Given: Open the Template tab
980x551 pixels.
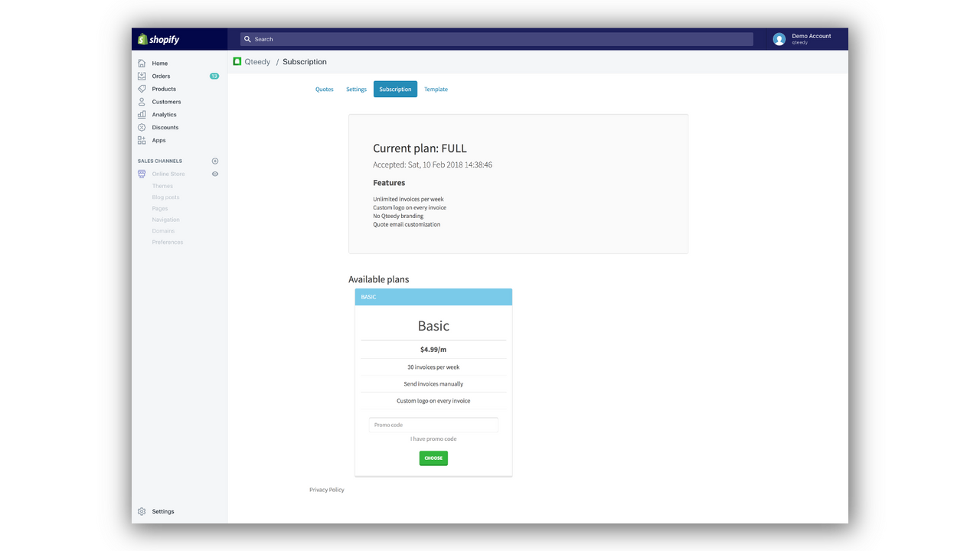Looking at the screenshot, I should pos(436,89).
